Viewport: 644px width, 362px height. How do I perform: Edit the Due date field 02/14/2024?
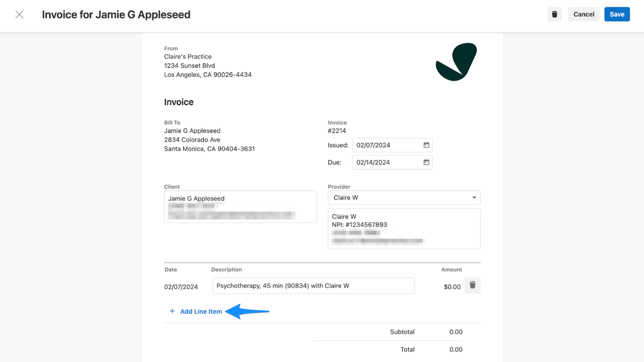[x=392, y=162]
